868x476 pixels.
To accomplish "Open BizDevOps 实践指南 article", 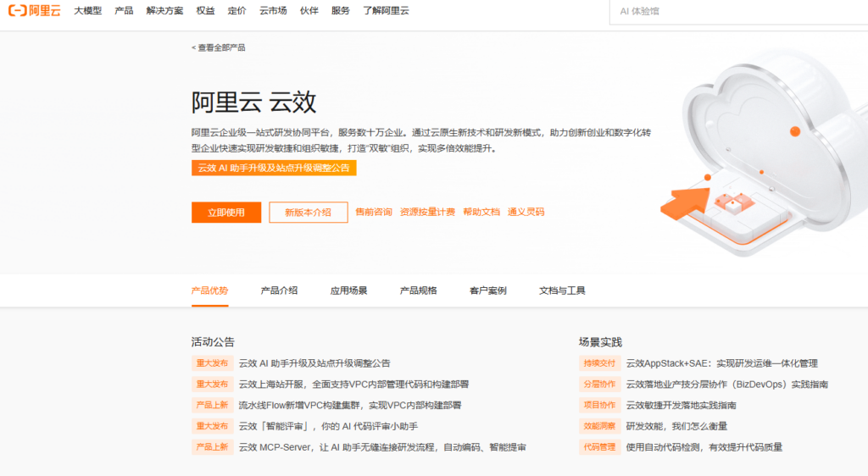I will tap(726, 385).
